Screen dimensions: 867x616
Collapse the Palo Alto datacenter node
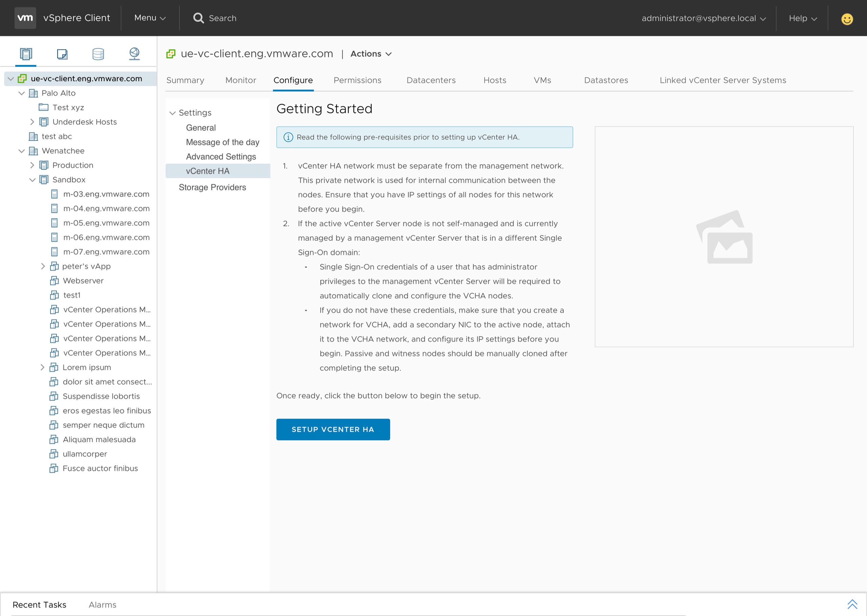pos(22,93)
